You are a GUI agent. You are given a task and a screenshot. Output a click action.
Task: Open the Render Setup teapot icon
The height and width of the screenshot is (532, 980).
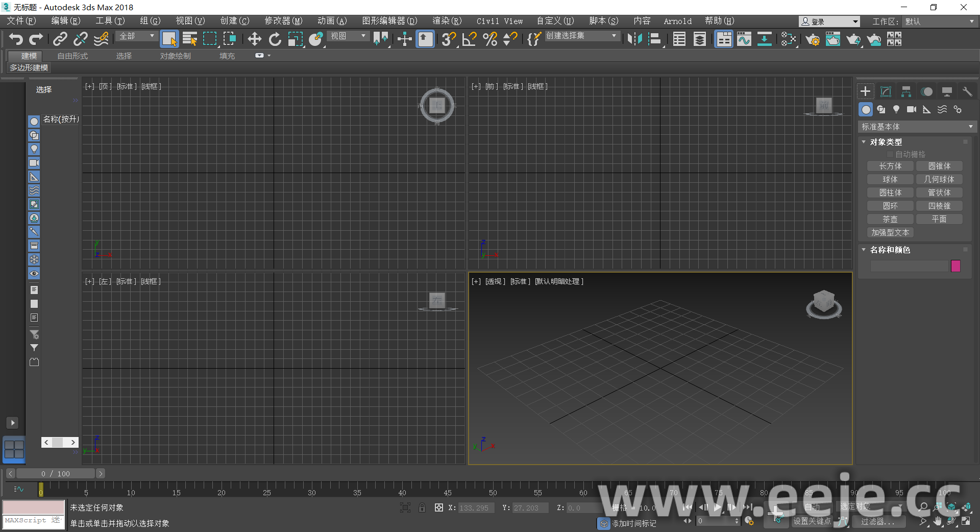[x=812, y=39]
